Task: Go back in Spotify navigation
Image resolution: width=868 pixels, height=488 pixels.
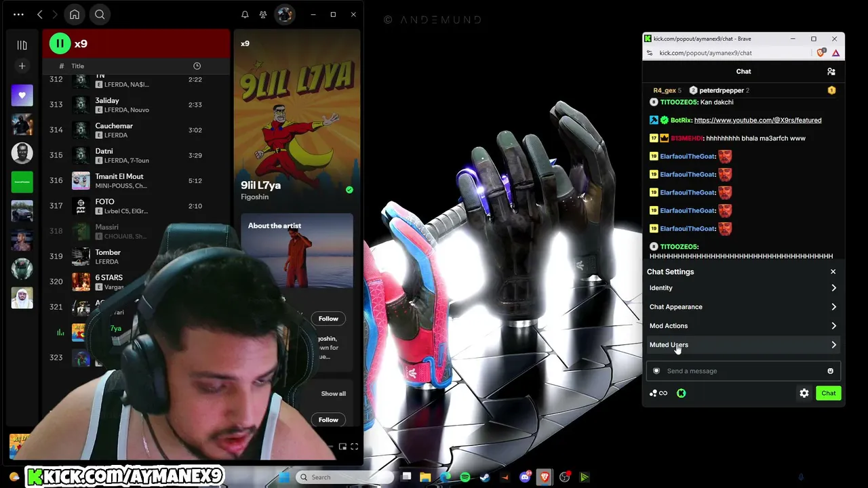Action: [x=40, y=14]
